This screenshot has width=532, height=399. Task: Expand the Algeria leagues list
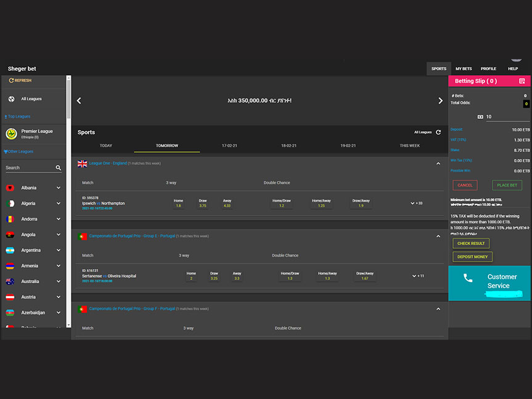pyautogui.click(x=59, y=203)
